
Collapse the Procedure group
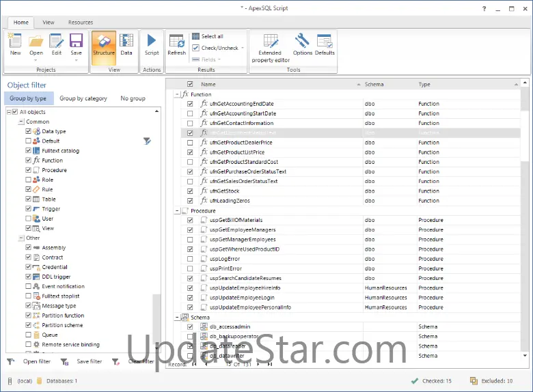pos(177,211)
